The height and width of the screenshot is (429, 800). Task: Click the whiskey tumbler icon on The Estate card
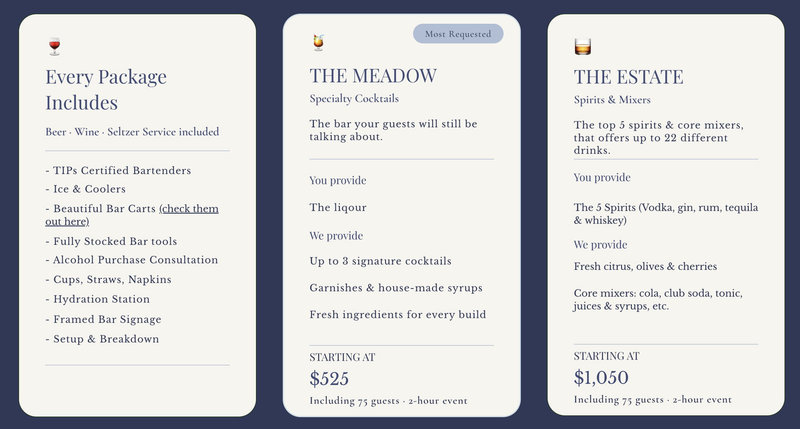click(x=583, y=46)
